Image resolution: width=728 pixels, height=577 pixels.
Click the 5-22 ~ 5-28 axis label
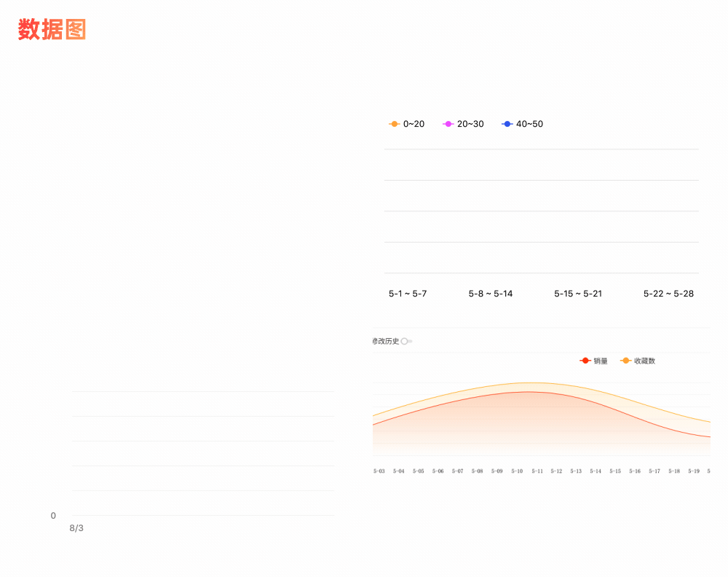pos(668,294)
